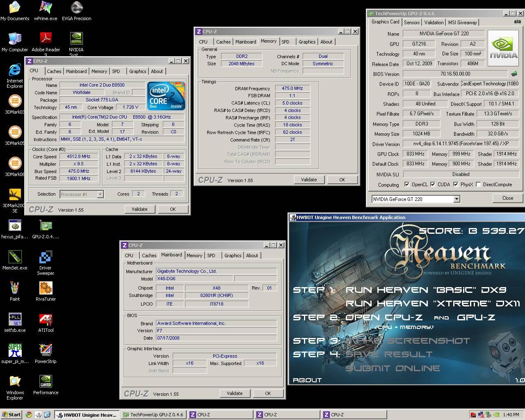Select the PowerStrip desktop icon
525x420 pixels.
click(46, 354)
